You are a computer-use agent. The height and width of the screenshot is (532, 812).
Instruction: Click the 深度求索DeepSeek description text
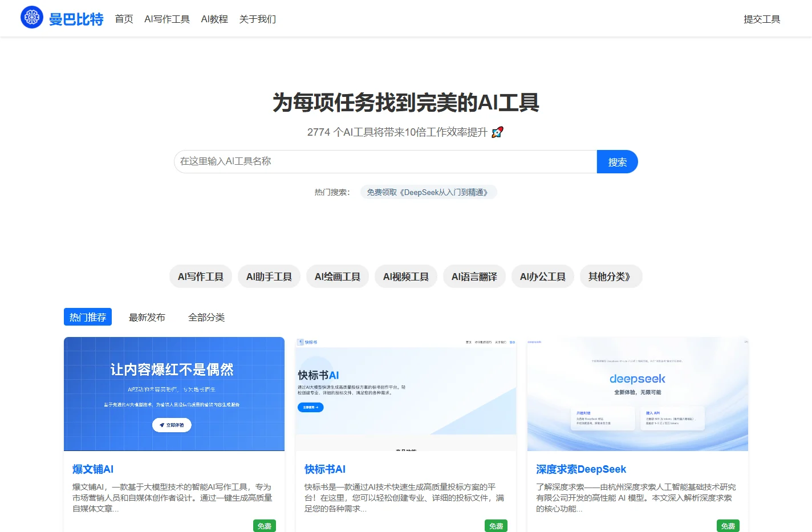(636, 498)
